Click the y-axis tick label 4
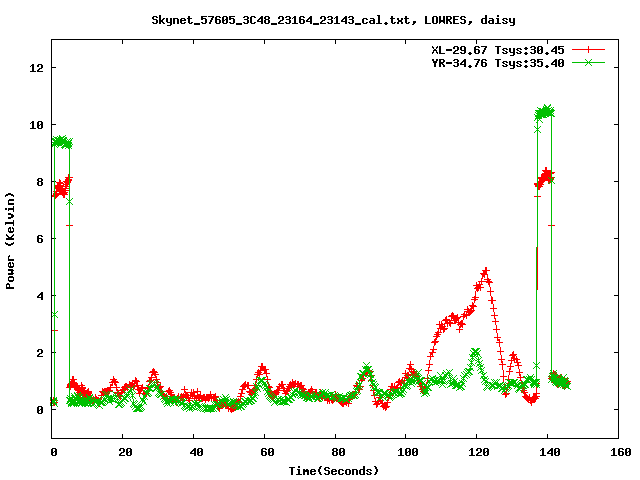Viewport: 640px width, 480px height. pos(40,296)
